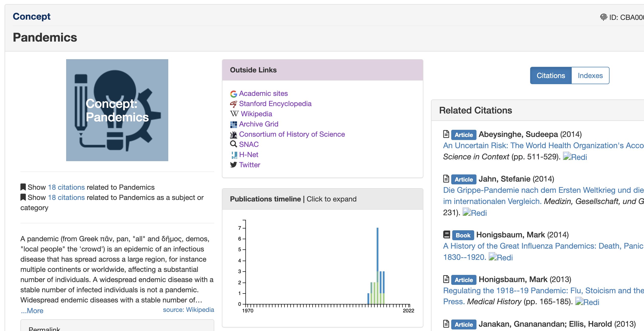This screenshot has height=331, width=644.
Task: Click the fingerprint ID icon
Action: pos(603,17)
